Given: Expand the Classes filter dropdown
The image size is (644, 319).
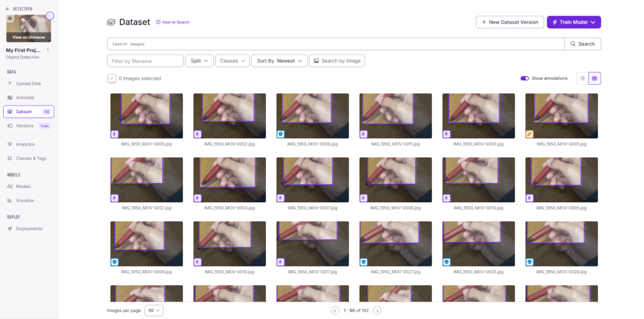Looking at the screenshot, I should tap(232, 61).
